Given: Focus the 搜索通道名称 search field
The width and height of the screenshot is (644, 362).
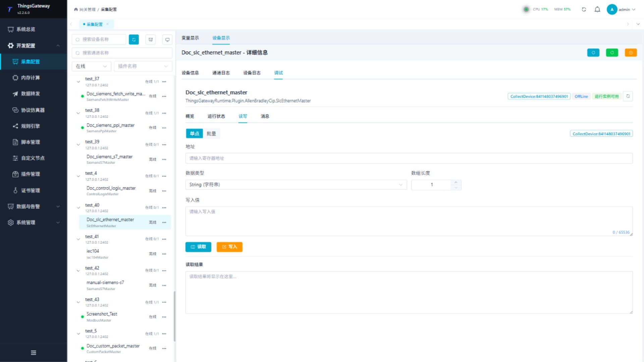Looking at the screenshot, I should coord(122,53).
